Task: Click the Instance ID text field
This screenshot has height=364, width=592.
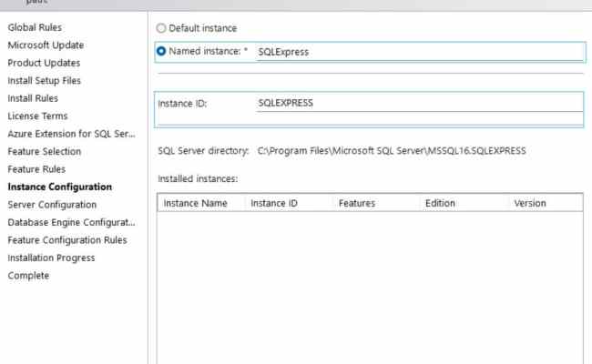Action: [x=420, y=103]
